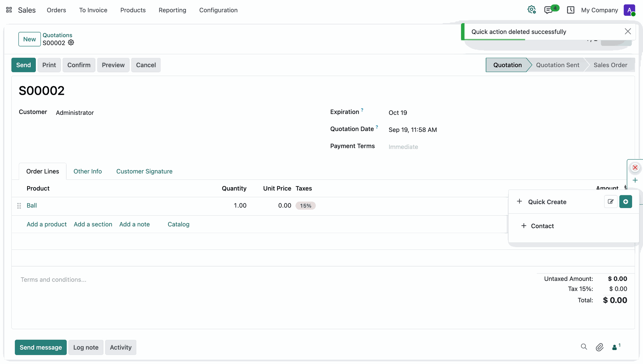Click the green add quick action button
Viewport: 643px width, 364px height.
(626, 202)
